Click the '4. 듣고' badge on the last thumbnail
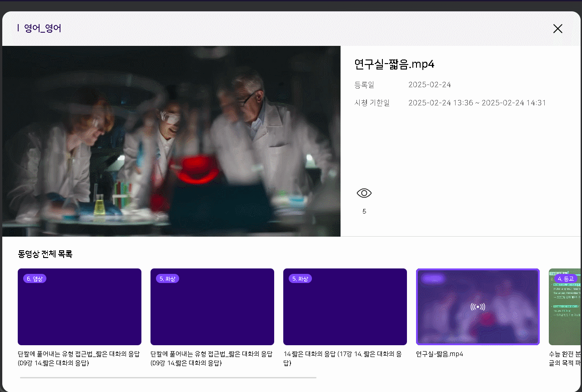This screenshot has width=582, height=392. pos(566,278)
